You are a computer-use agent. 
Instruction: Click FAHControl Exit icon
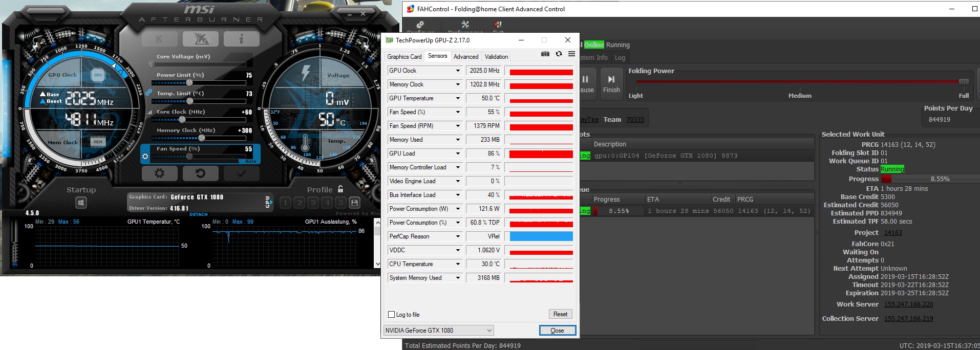pos(498,26)
